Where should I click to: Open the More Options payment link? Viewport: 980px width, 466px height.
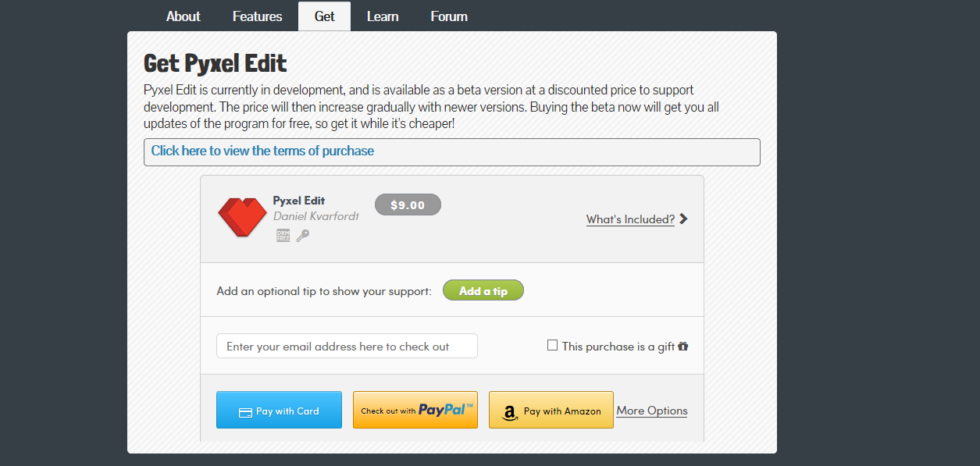pos(652,411)
